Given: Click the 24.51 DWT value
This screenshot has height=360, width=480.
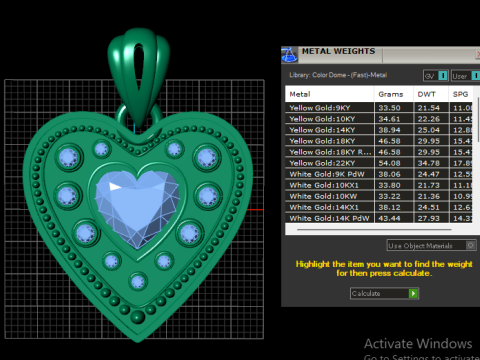Looking at the screenshot, I should point(429,207).
